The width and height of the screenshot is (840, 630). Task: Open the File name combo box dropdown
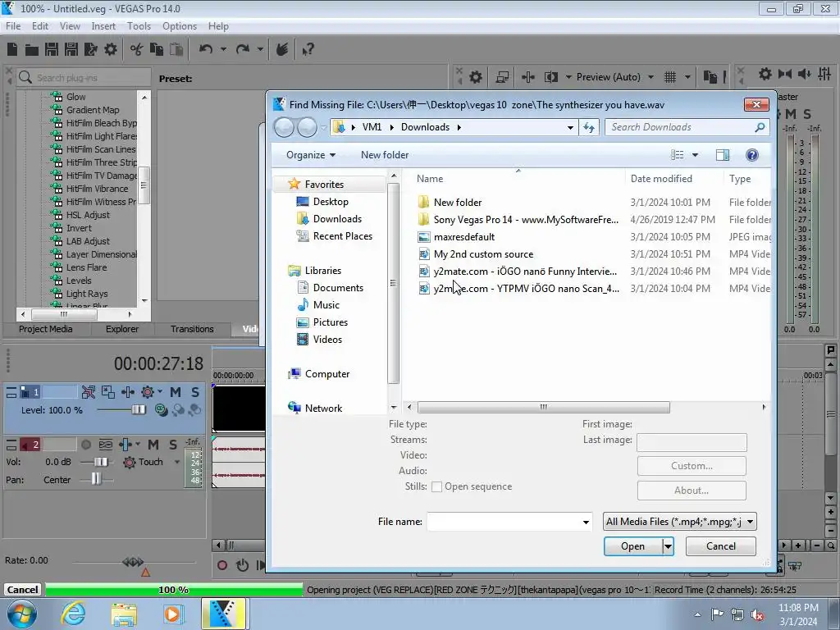(586, 523)
